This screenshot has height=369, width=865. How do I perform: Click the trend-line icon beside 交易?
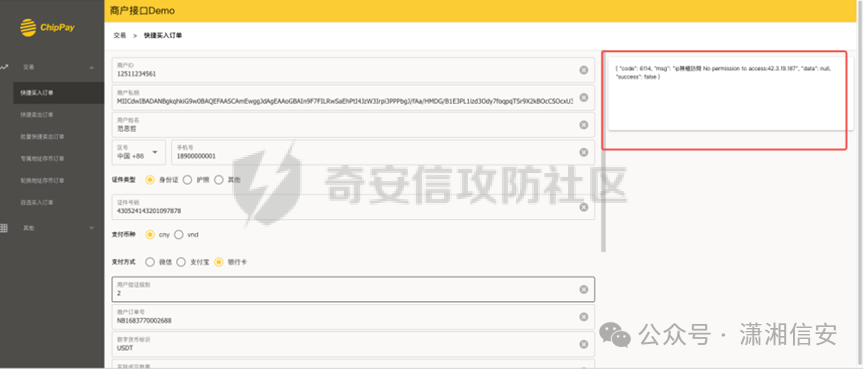click(4, 67)
